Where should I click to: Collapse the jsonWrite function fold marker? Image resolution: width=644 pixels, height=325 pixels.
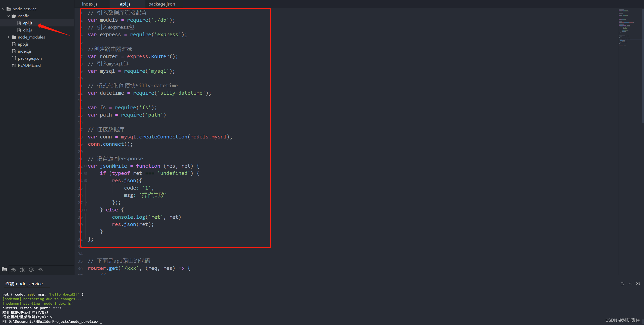(86, 166)
